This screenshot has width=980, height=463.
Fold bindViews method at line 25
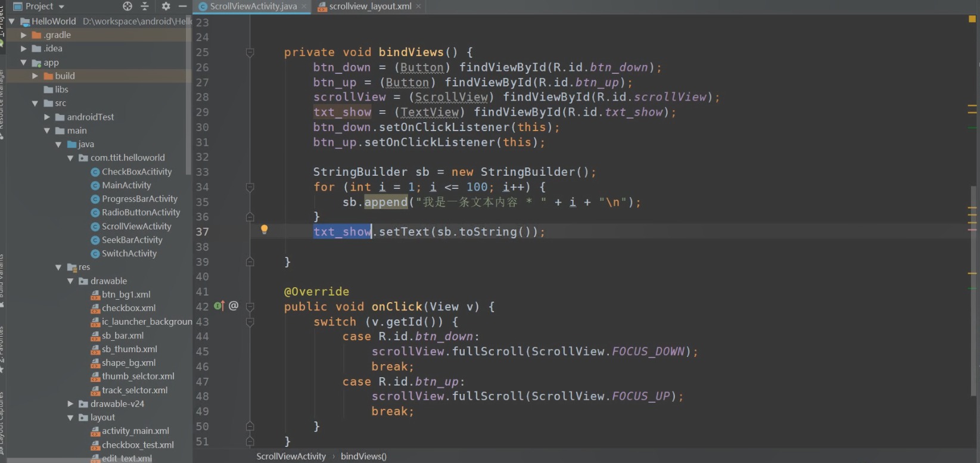click(x=250, y=52)
